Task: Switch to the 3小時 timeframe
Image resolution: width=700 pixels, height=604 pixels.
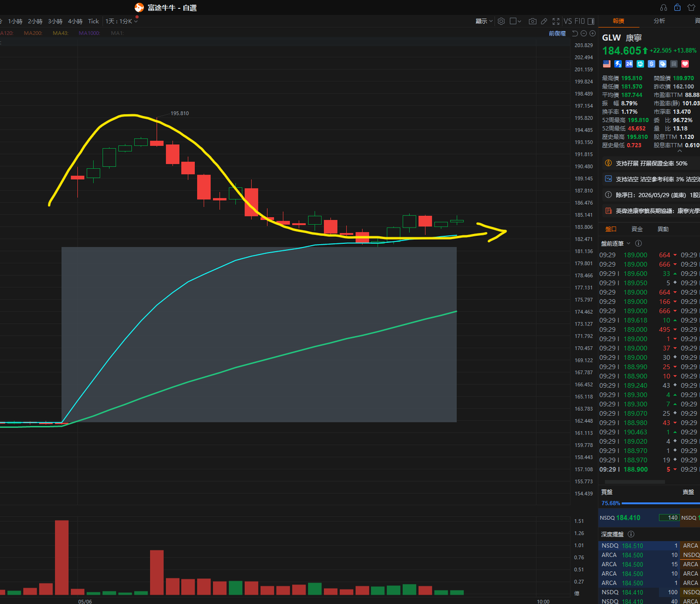Action: (x=55, y=21)
